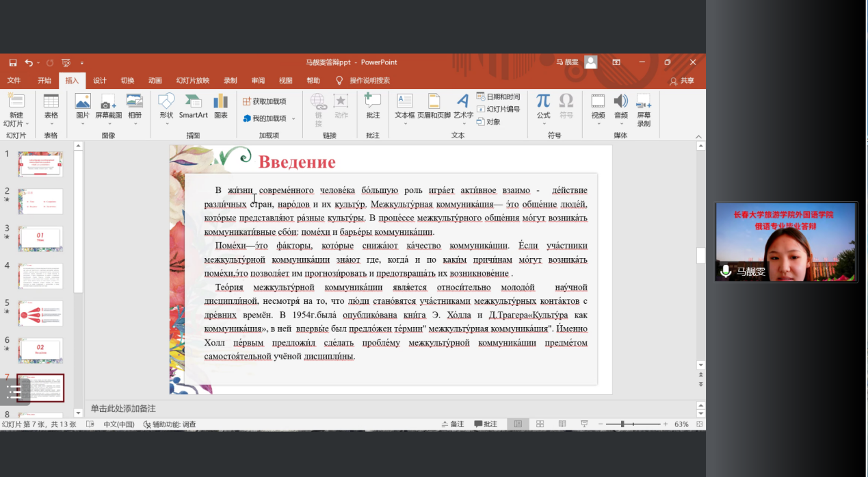This screenshot has height=477, width=868.
Task: Click the 共享 (Share) button
Action: (x=682, y=81)
